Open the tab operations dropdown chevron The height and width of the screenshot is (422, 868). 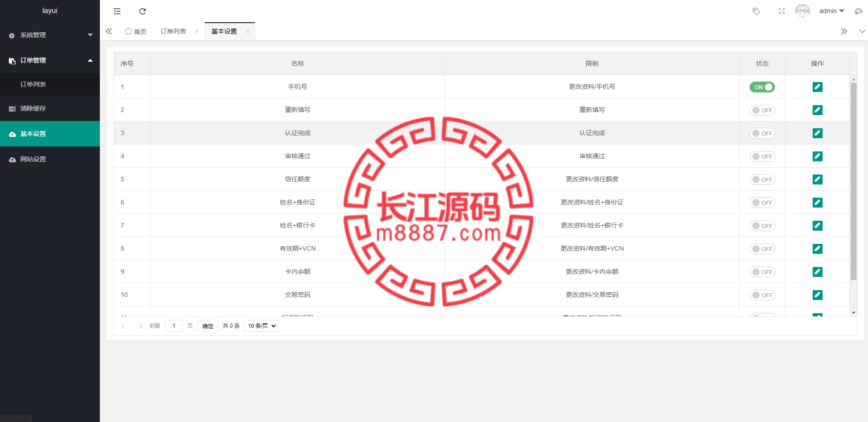click(862, 31)
